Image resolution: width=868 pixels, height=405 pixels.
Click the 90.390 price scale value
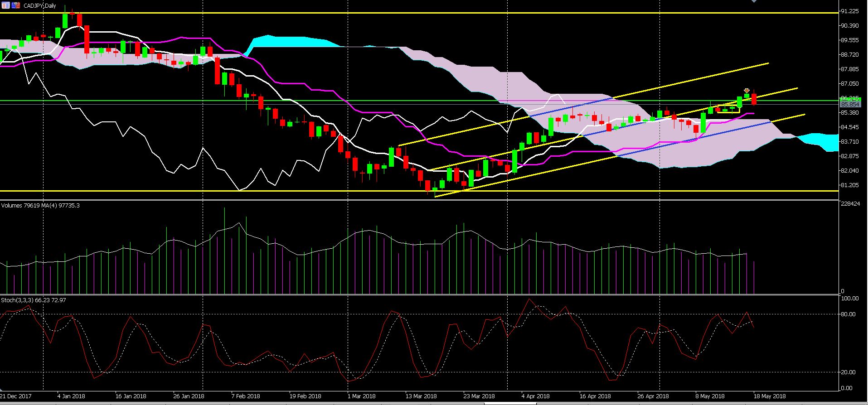pyautogui.click(x=849, y=26)
